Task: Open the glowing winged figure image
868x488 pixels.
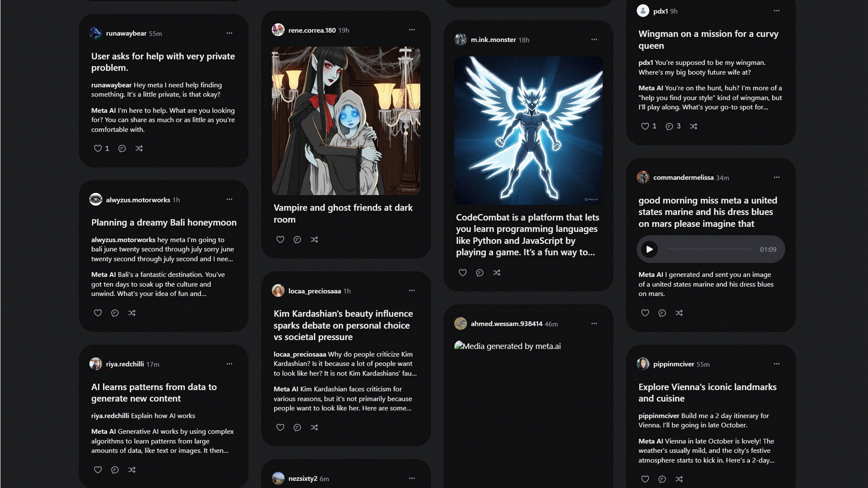Action: click(528, 130)
